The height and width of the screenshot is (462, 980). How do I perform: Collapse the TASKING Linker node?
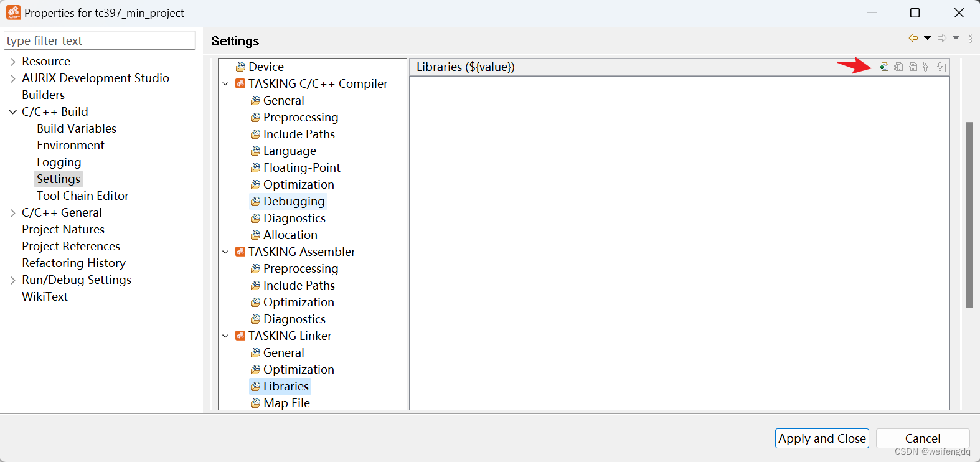(x=225, y=336)
